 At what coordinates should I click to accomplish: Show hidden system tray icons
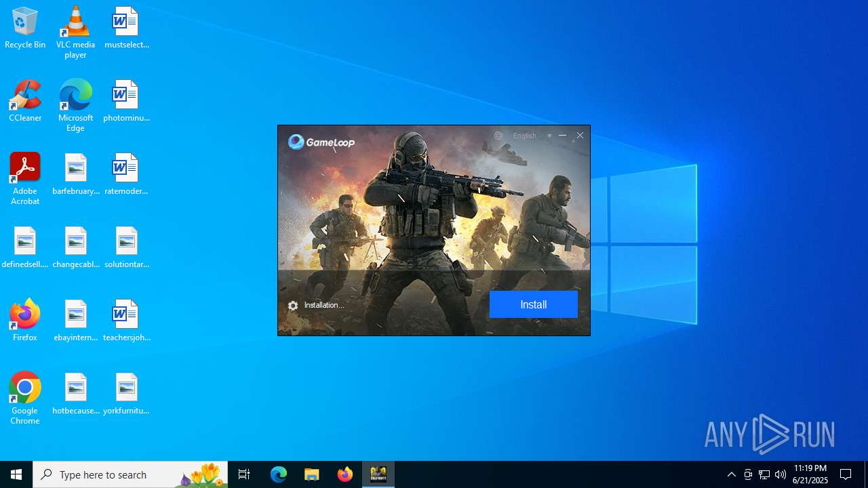coord(732,474)
